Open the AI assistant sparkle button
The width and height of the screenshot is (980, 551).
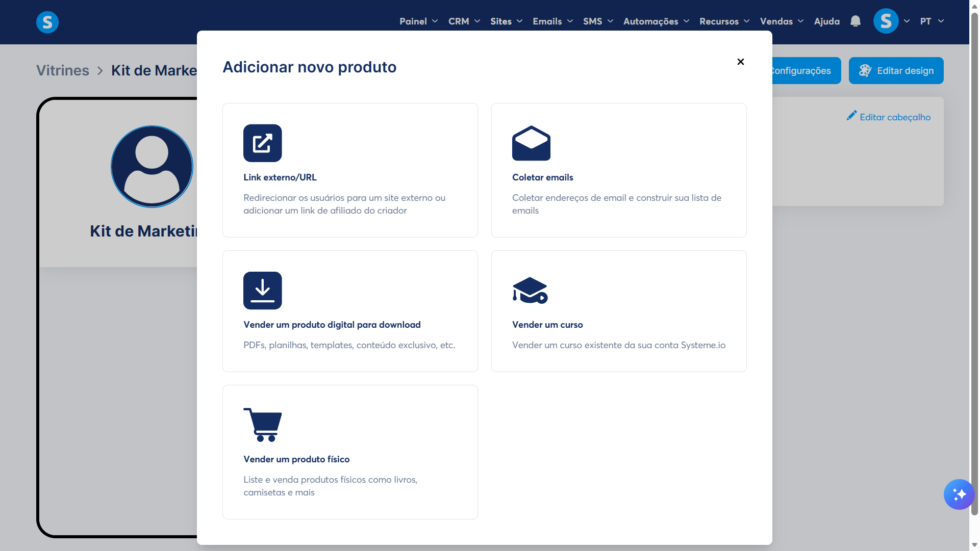coord(959,494)
